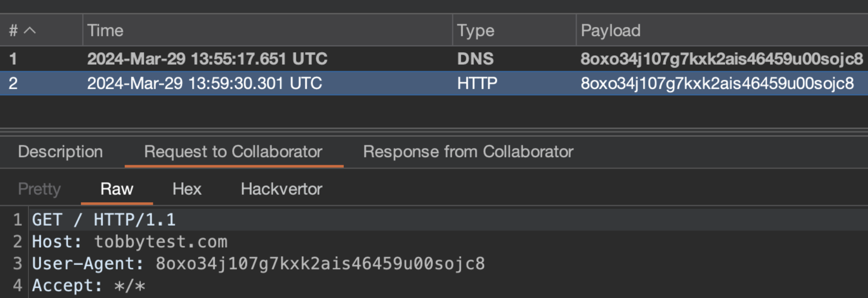Open the Hackvertor tab

tap(281, 189)
